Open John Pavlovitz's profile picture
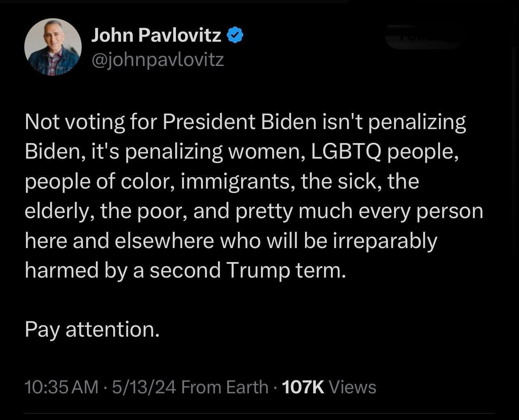Image resolution: width=519 pixels, height=420 pixels. pos(53,47)
